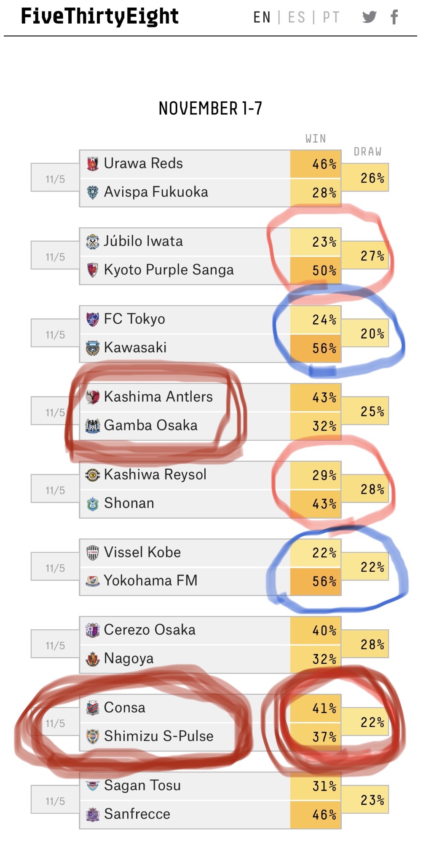Click the Sanfrecce team crest
434x868 pixels.
point(93,815)
